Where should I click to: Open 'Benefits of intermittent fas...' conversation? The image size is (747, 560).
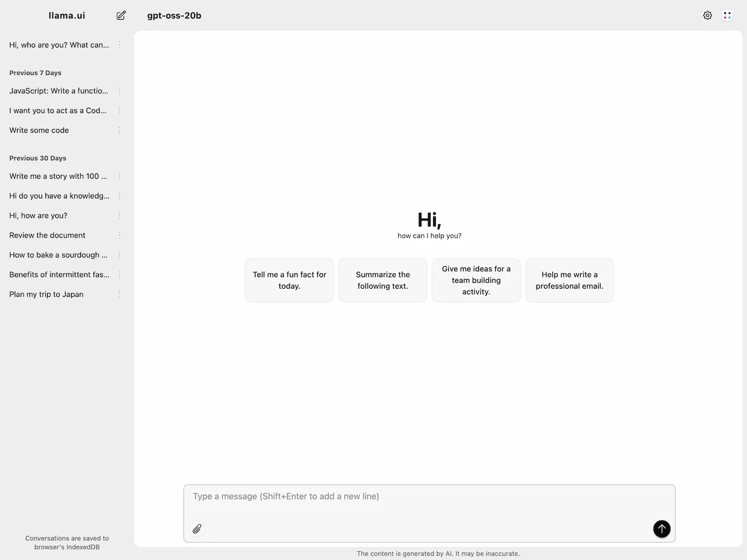tap(59, 275)
